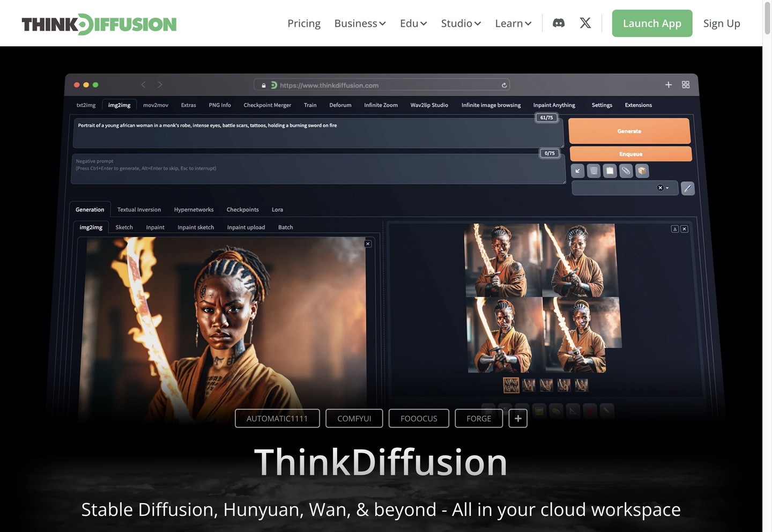Select the COMFYUI option
This screenshot has height=532, width=772.
[x=354, y=418]
